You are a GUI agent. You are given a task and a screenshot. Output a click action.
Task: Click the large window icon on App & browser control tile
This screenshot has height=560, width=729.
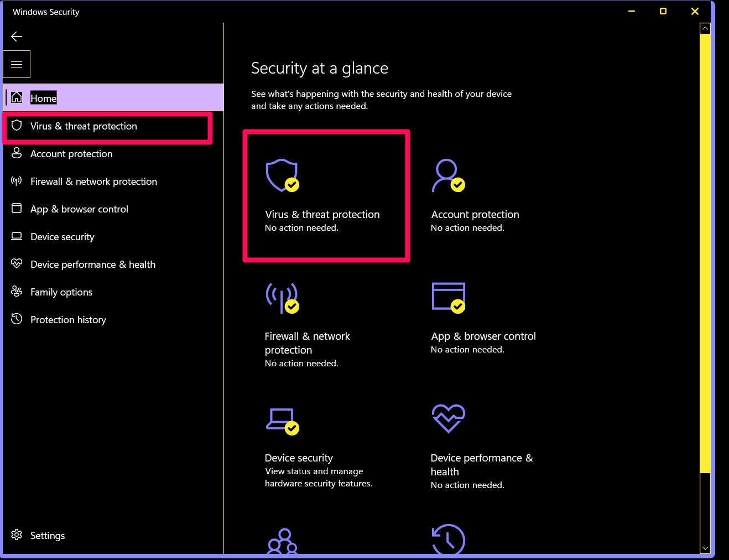click(x=448, y=298)
